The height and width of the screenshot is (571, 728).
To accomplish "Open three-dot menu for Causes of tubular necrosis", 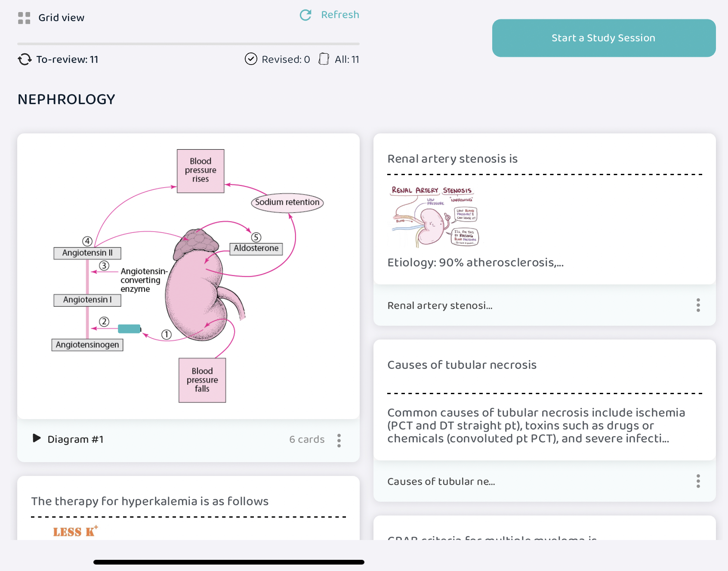I will click(698, 481).
